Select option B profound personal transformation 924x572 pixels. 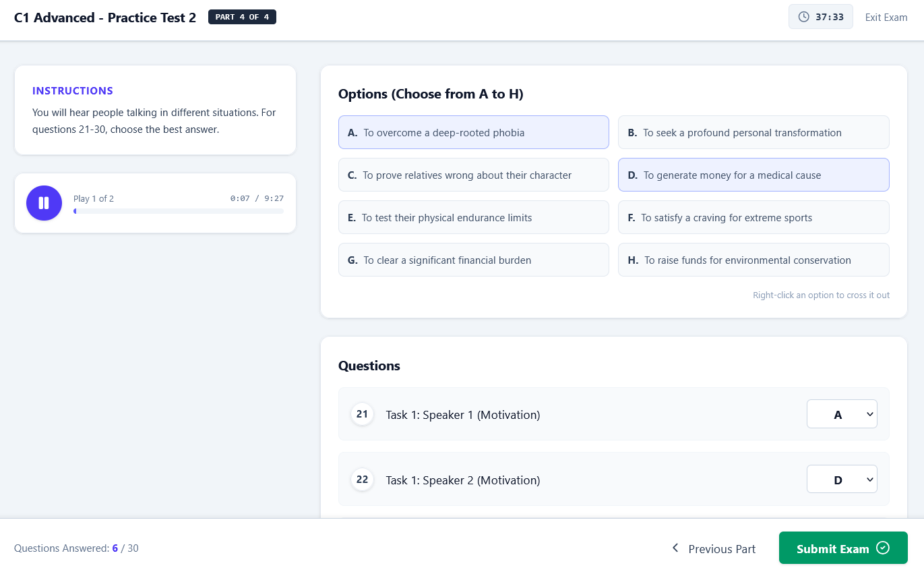(x=753, y=132)
